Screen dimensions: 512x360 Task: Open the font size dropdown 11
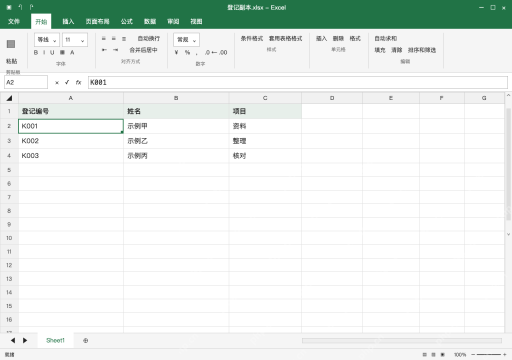(75, 40)
